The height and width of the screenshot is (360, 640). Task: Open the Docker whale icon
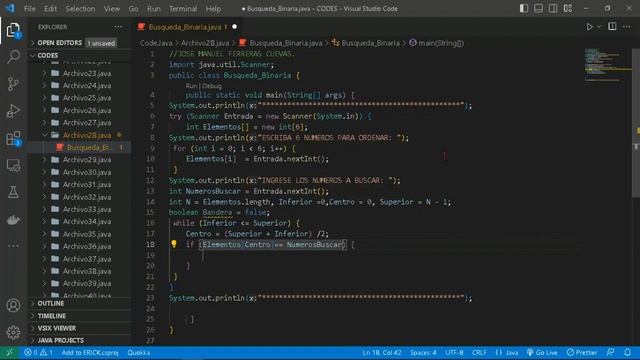point(13,220)
